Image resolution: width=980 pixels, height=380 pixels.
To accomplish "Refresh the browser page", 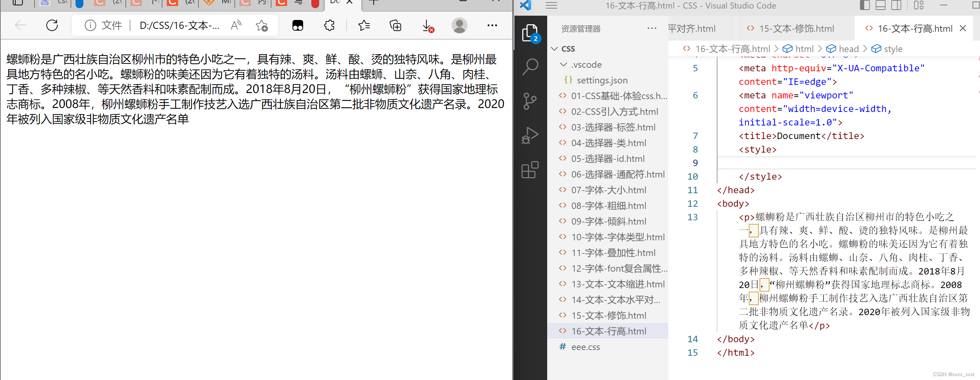I will (x=52, y=26).
